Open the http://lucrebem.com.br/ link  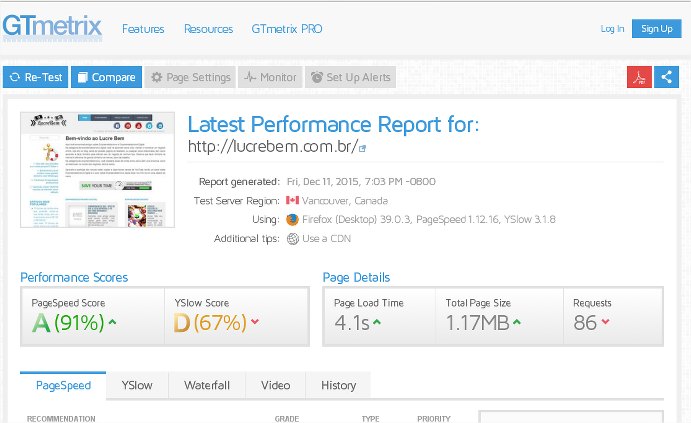[273, 146]
